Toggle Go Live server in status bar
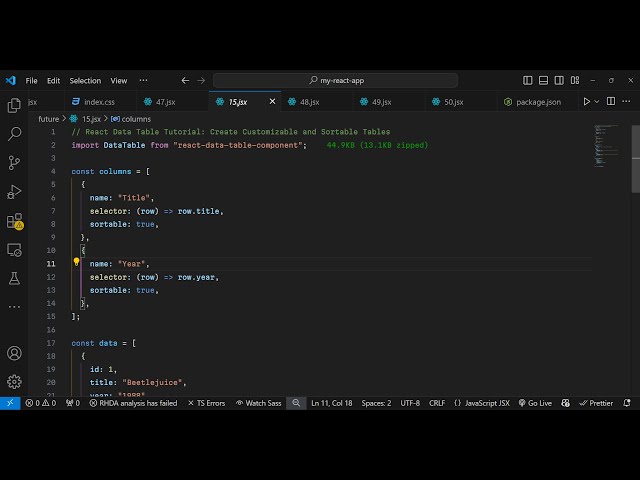Screen dimensions: 640x480 [x=534, y=403]
